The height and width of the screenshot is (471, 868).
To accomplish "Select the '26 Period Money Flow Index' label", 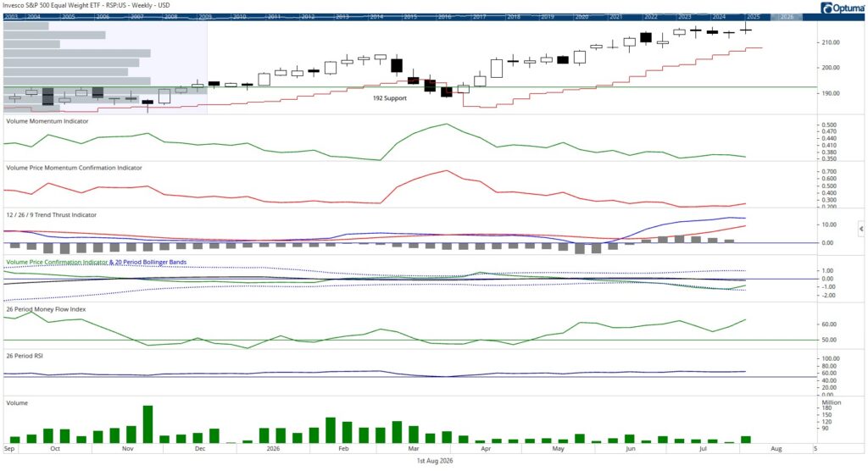I will pyautogui.click(x=46, y=309).
